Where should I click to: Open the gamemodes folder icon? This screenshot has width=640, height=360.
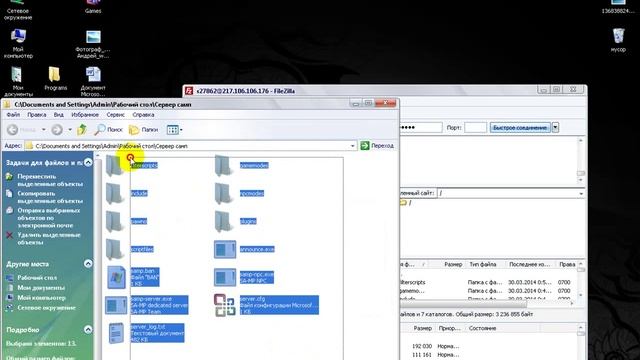tap(224, 165)
